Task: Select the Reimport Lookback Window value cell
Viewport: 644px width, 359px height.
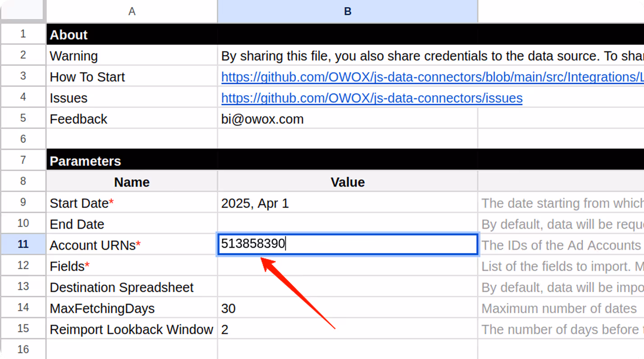Action: click(347, 329)
